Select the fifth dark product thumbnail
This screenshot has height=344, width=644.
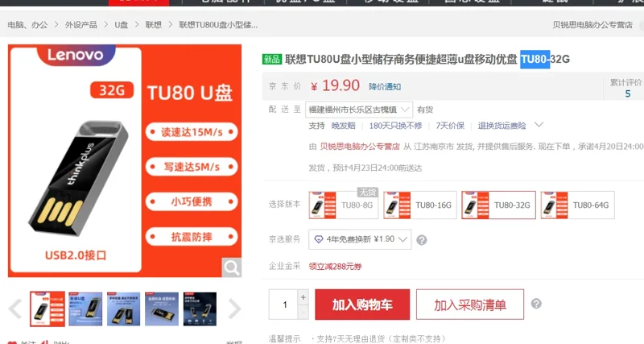click(x=200, y=309)
